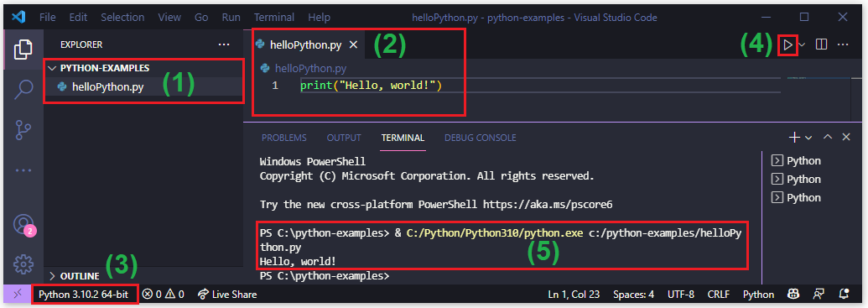Click the VS Code logo in title bar

point(18,17)
